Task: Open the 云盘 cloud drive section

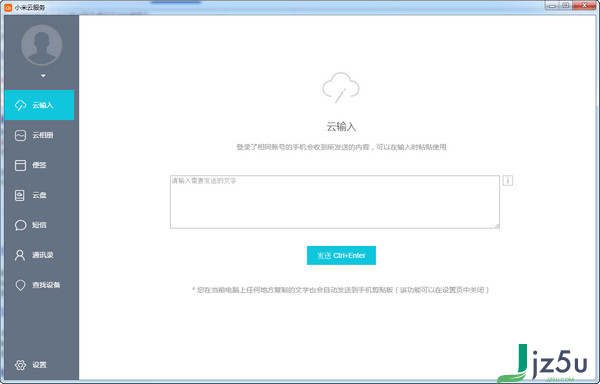Action: point(39,195)
